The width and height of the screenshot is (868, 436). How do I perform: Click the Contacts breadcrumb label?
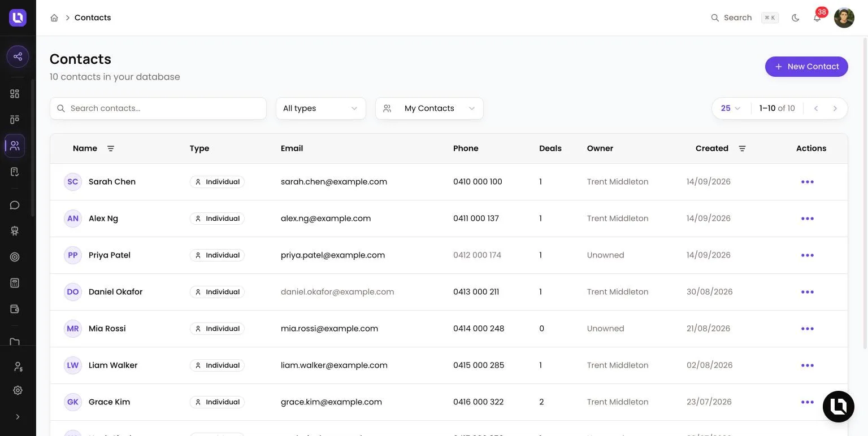click(93, 18)
